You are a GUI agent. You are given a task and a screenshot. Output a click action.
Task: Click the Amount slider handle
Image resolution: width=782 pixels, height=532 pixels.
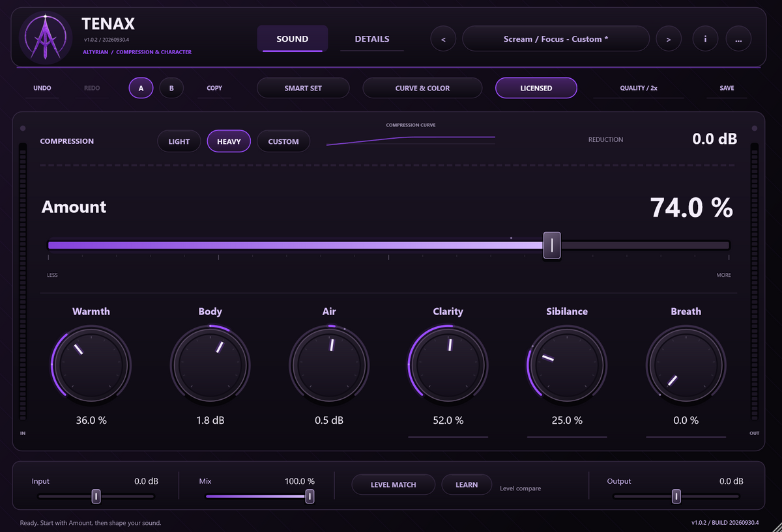click(552, 245)
